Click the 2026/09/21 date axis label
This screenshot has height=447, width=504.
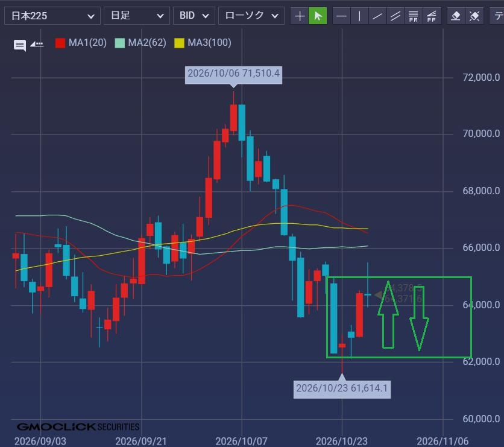(x=141, y=441)
